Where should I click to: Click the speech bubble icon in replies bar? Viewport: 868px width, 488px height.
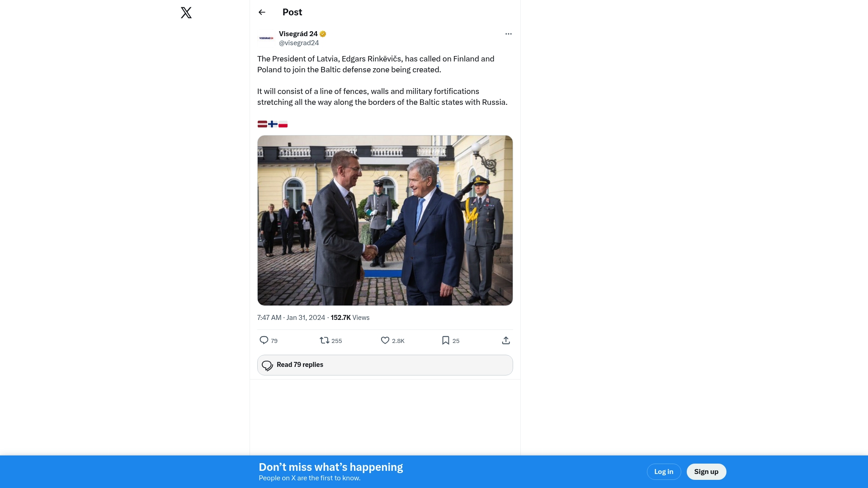click(x=267, y=366)
